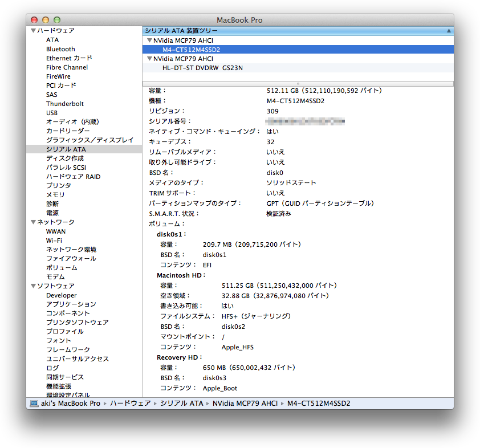The width and height of the screenshot is (480, 448).
Task: Collapse second NVidia MCP79 AHCI node above DVDRW
Action: tap(149, 59)
